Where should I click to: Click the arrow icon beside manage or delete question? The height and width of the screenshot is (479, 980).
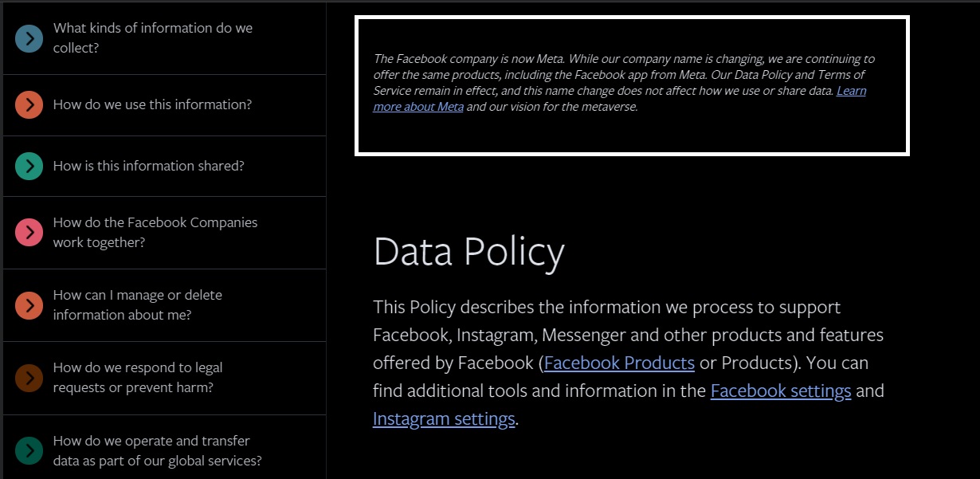[x=29, y=304]
